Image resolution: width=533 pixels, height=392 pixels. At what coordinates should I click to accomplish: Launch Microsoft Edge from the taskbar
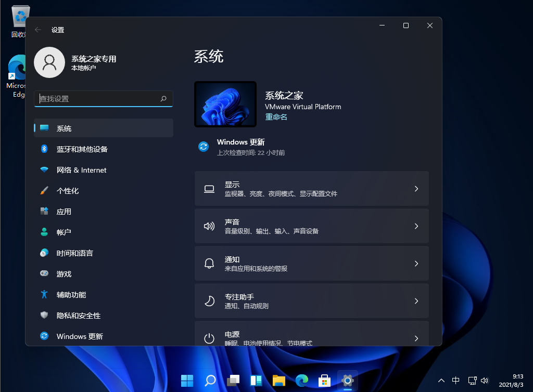(301, 381)
